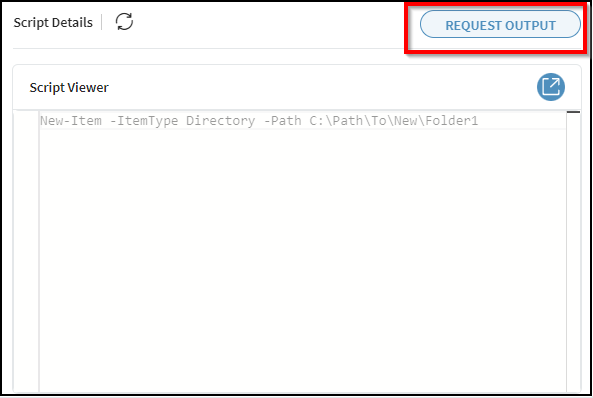Click the end of the script's first line
This screenshot has width=593, height=398.
(x=479, y=121)
